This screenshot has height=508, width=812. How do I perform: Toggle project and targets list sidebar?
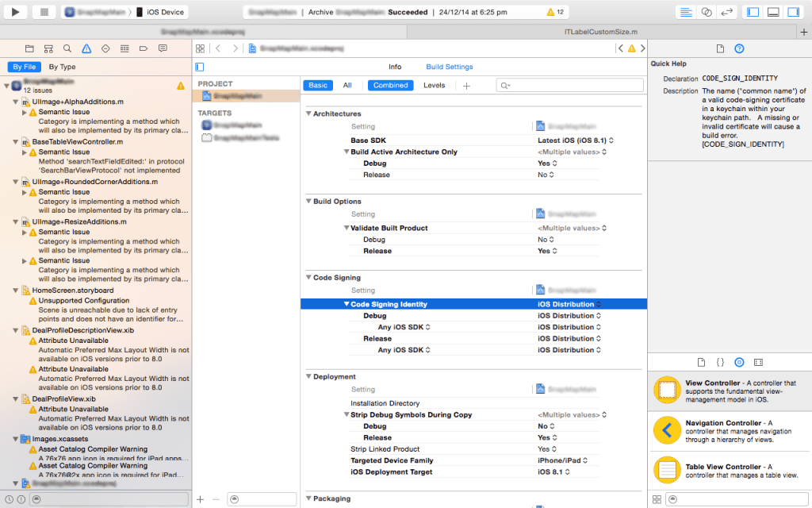tap(200, 67)
